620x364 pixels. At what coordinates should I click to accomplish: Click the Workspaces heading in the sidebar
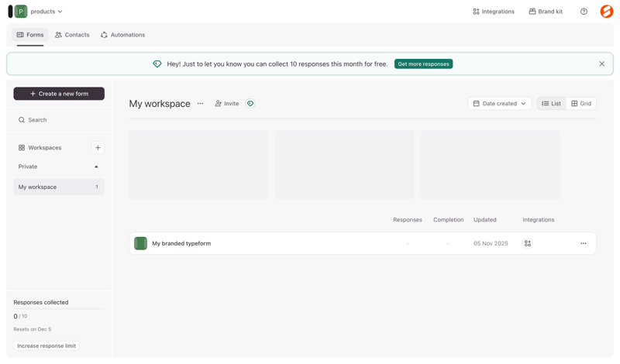45,148
